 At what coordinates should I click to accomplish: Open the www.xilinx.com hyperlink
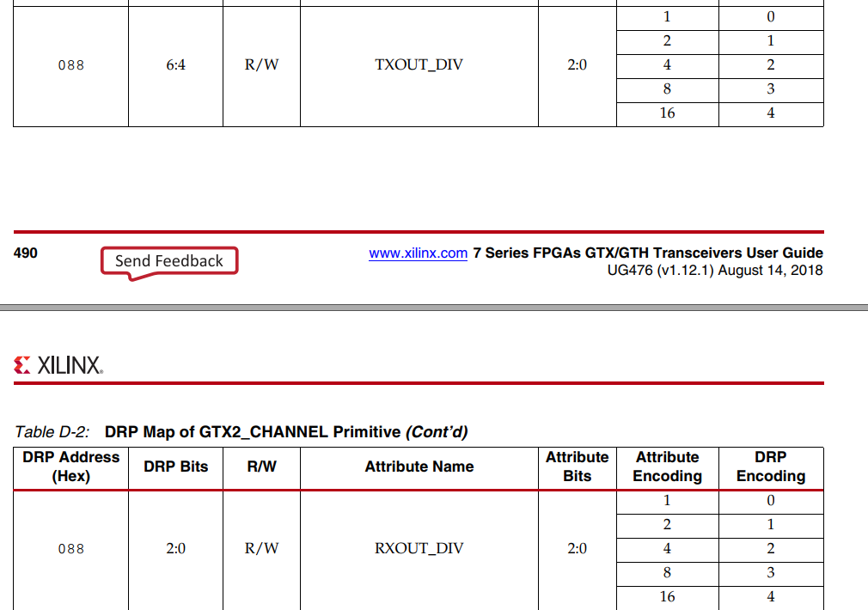click(418, 253)
